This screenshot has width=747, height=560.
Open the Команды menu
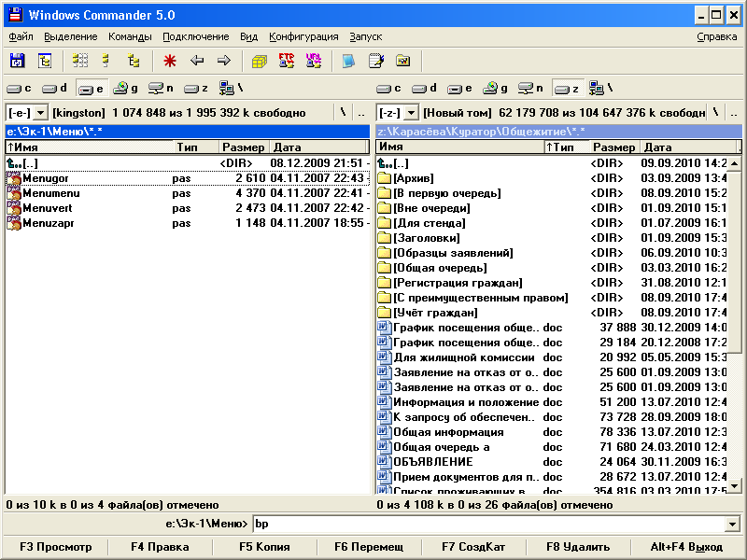coord(130,36)
